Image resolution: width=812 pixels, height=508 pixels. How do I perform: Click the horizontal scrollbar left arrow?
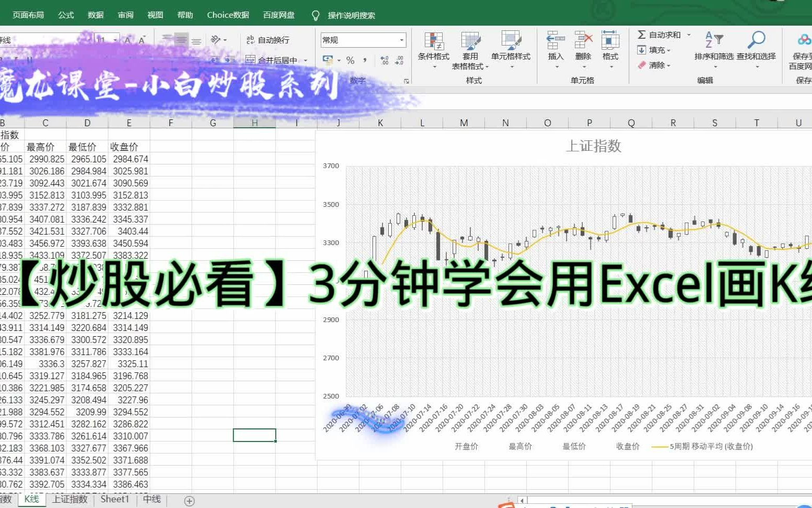tap(522, 501)
